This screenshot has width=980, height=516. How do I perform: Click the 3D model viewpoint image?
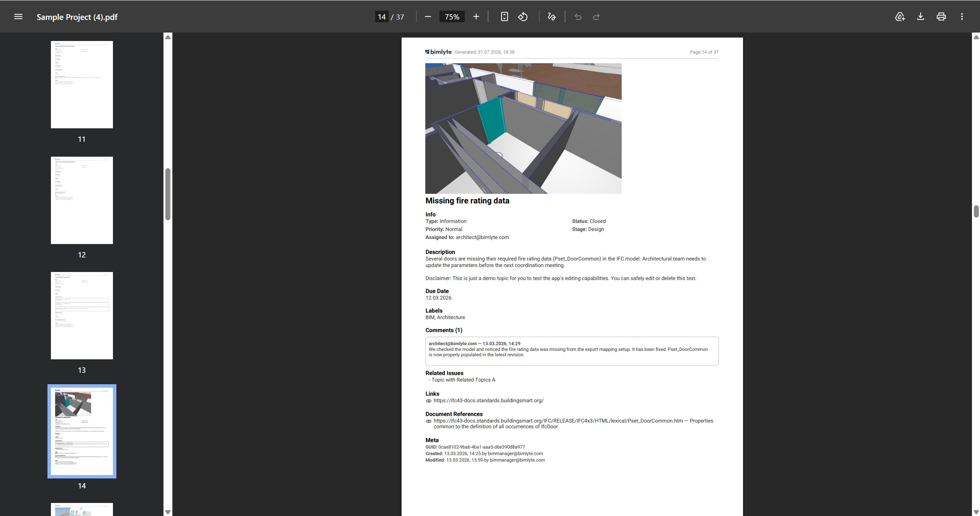pos(523,128)
